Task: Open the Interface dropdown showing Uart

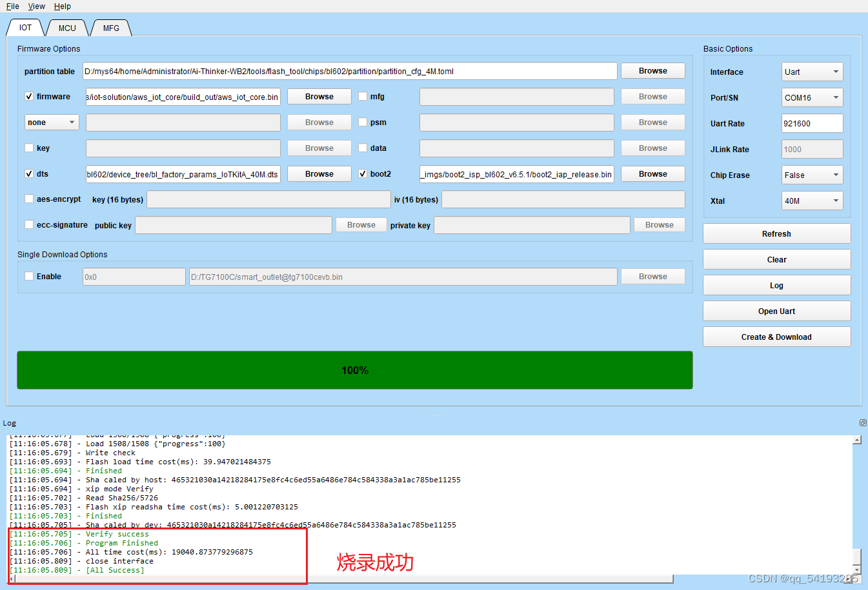Action: [x=812, y=72]
